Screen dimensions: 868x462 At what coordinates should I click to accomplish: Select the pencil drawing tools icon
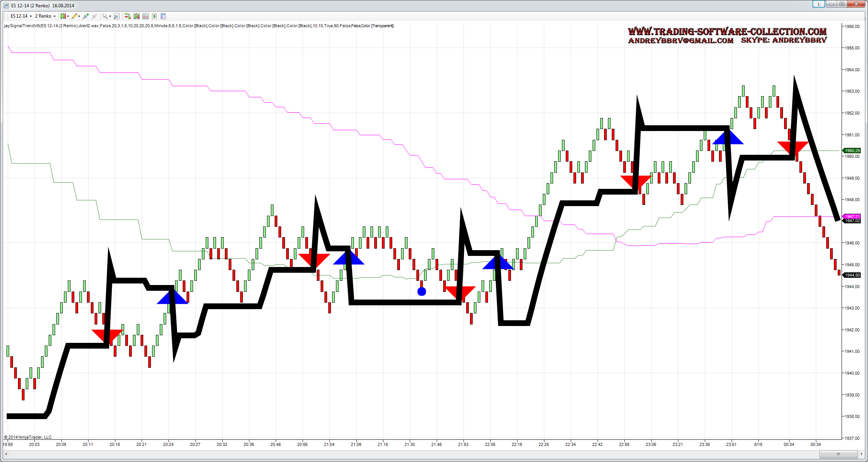tap(74, 16)
